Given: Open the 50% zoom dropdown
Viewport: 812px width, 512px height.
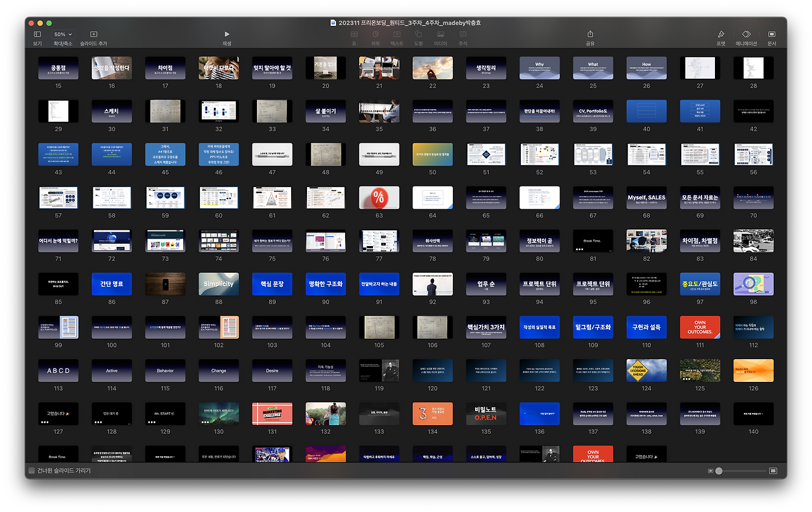Looking at the screenshot, I should click(x=63, y=34).
